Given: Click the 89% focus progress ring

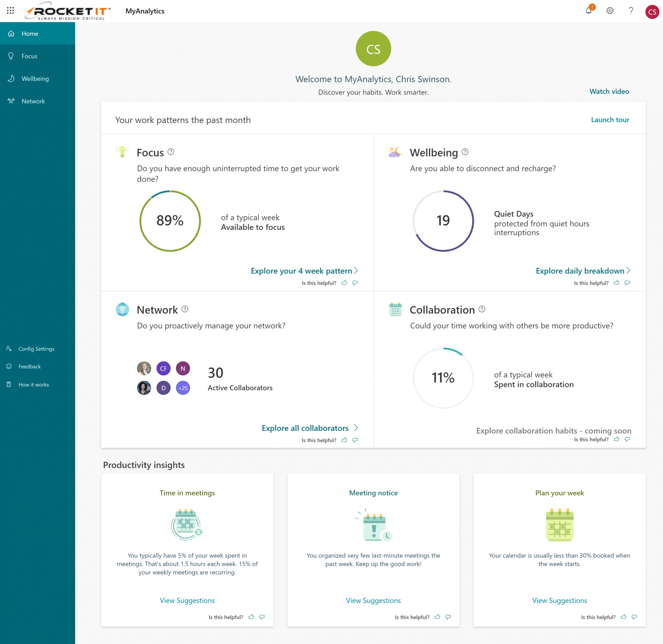Looking at the screenshot, I should tap(170, 221).
